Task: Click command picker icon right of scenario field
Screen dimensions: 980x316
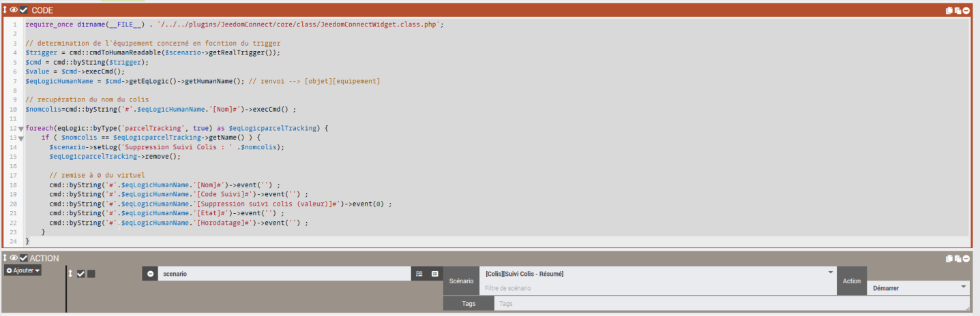Action: (x=434, y=274)
